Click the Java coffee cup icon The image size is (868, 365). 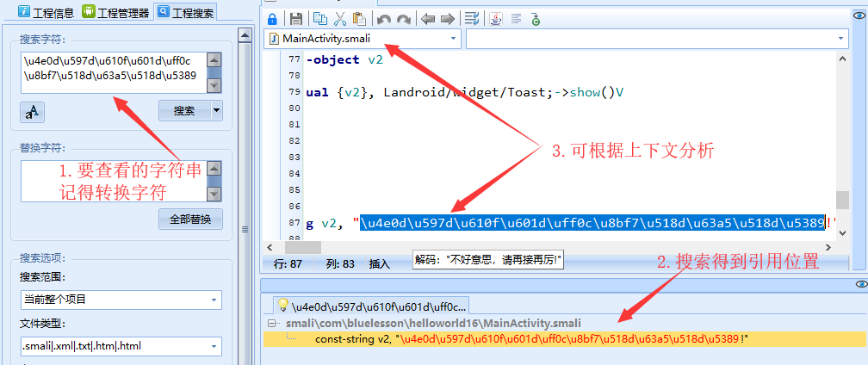click(497, 18)
